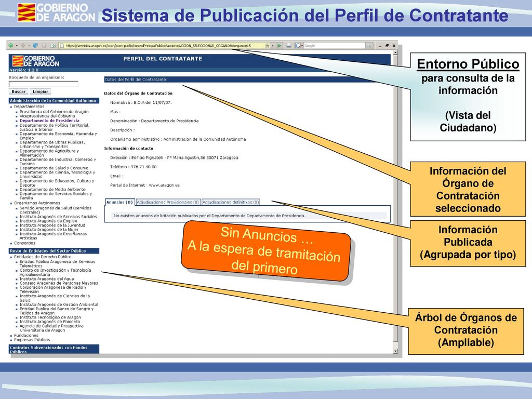This screenshot has width=532, height=399.
Task: Expand the Consorcios tree node
Action: tap(24, 243)
